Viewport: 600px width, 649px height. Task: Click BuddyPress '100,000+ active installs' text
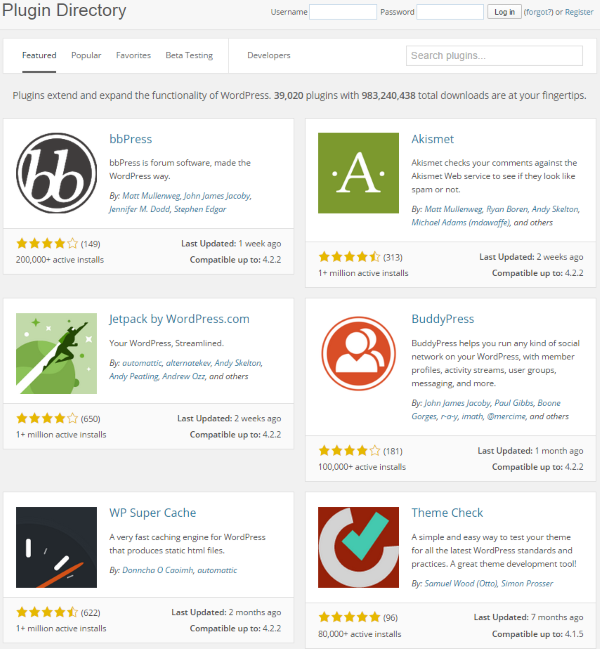(362, 466)
